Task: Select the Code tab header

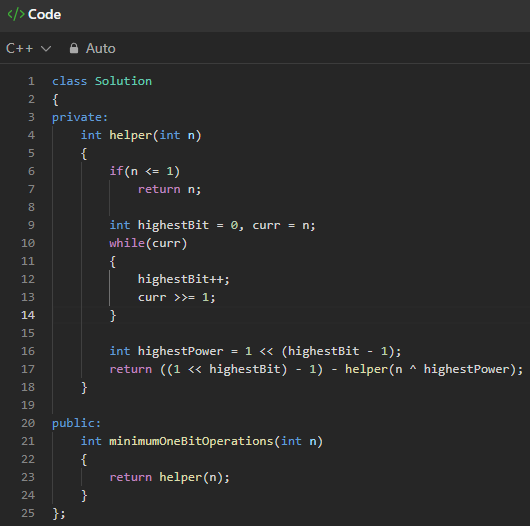Action: pyautogui.click(x=34, y=15)
